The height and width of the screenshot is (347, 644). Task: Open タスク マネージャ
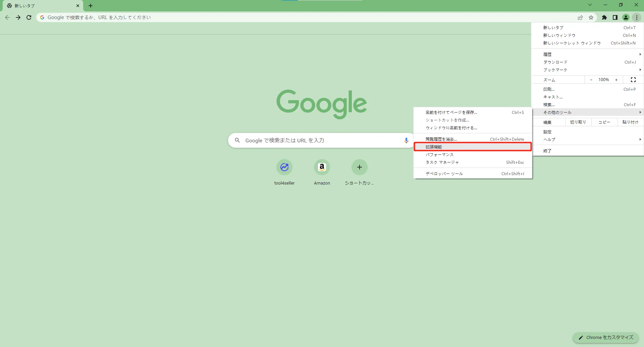click(473, 162)
